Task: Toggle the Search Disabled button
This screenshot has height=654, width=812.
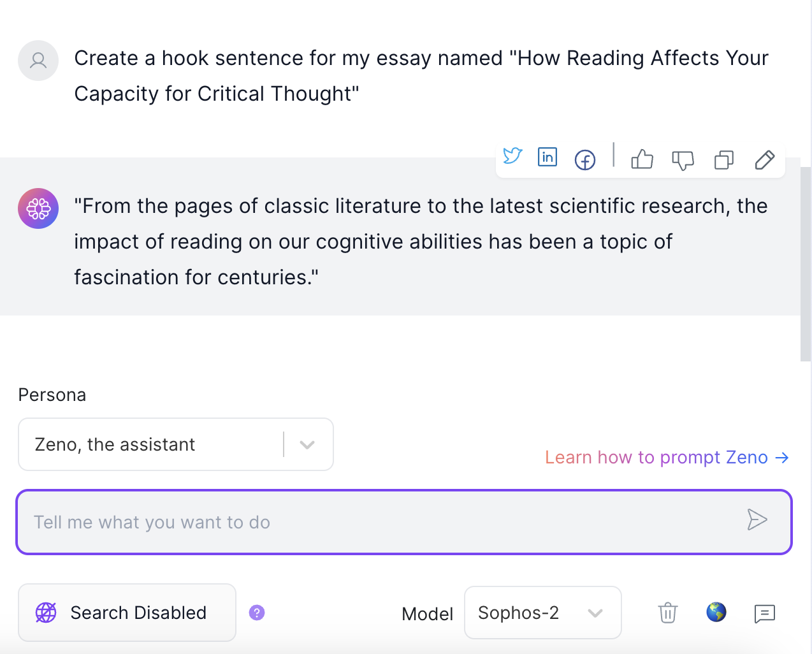Action: (x=127, y=613)
